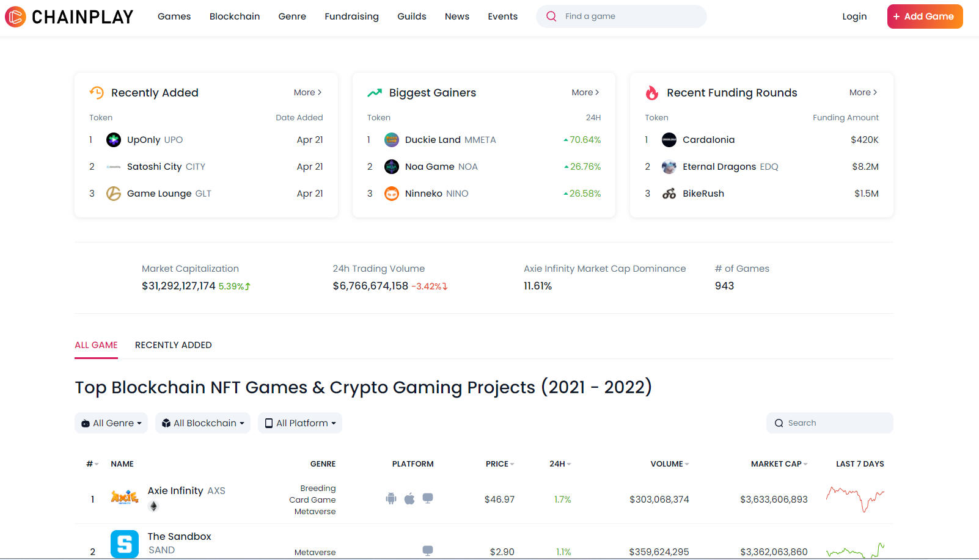The height and width of the screenshot is (560, 979).
Task: Open the Blockchain menu
Action: (x=235, y=16)
